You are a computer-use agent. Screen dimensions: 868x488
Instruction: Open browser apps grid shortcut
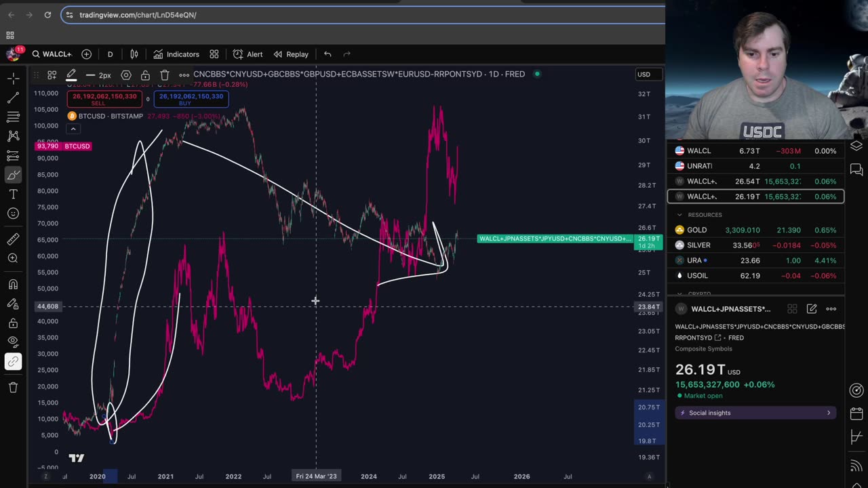[10, 35]
